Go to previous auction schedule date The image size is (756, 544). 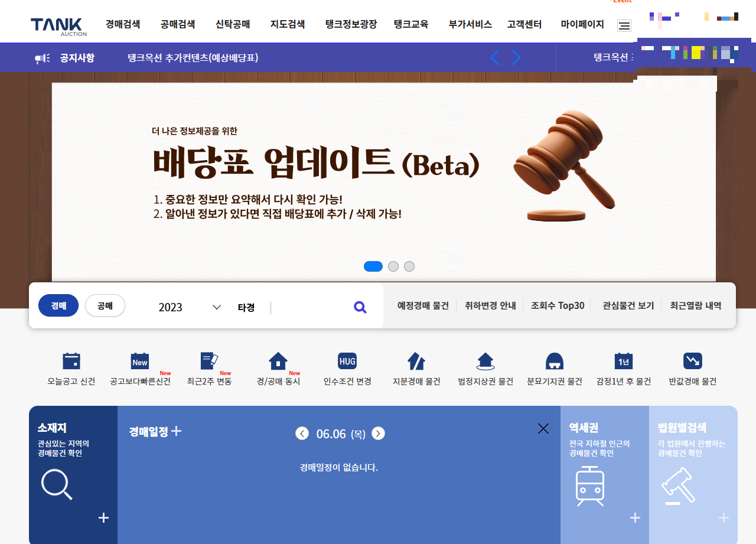point(302,434)
